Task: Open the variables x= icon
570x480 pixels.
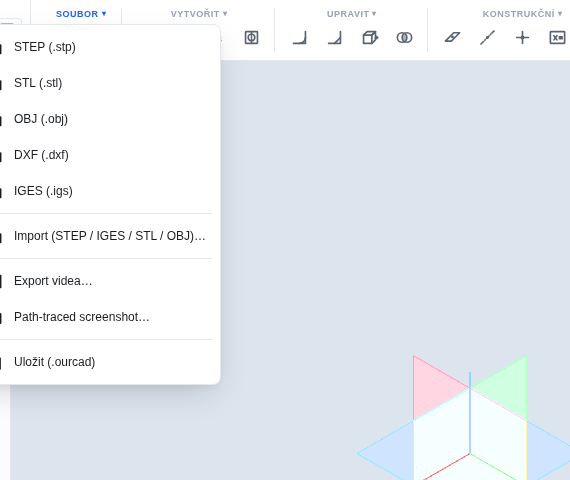Action: [x=557, y=37]
